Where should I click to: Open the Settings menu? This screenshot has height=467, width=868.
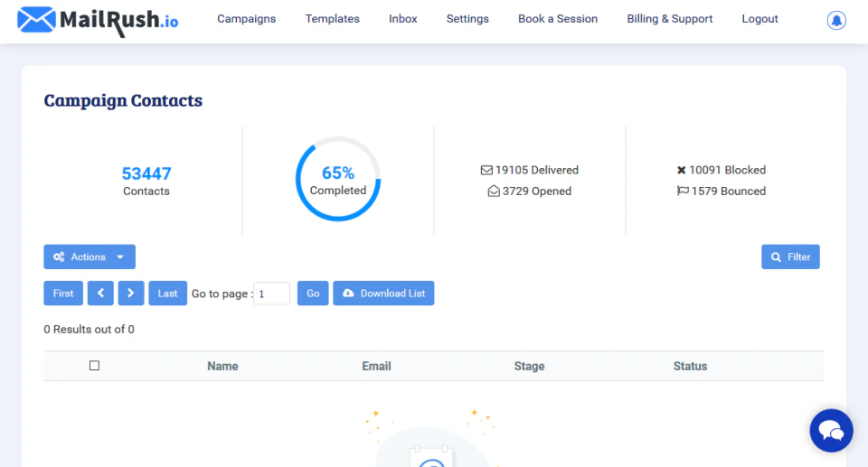click(467, 19)
